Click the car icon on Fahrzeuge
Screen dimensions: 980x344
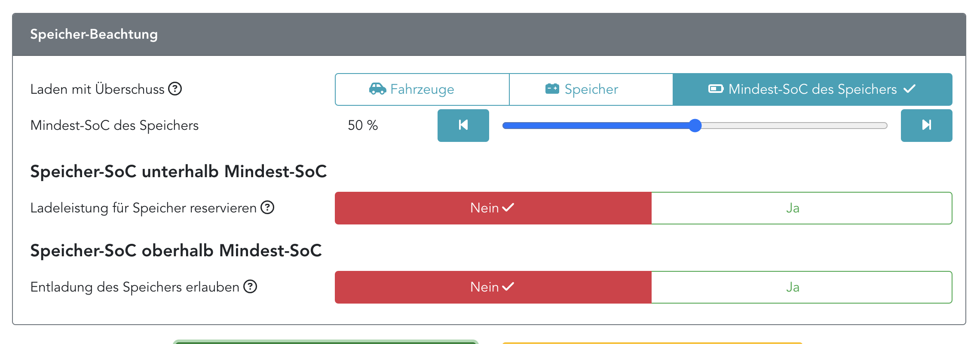[377, 89]
